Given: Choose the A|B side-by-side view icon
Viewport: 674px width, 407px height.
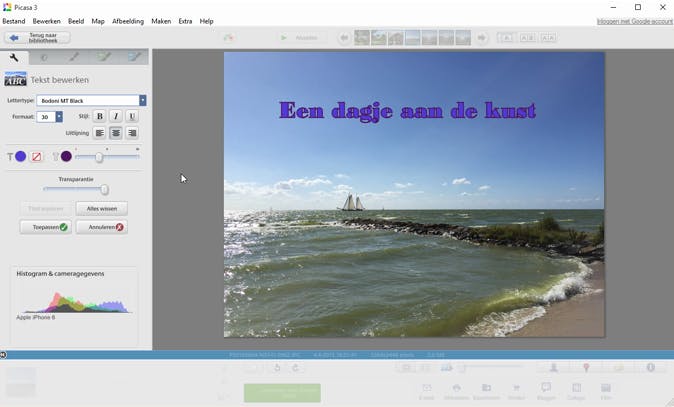Looking at the screenshot, I should [x=527, y=38].
